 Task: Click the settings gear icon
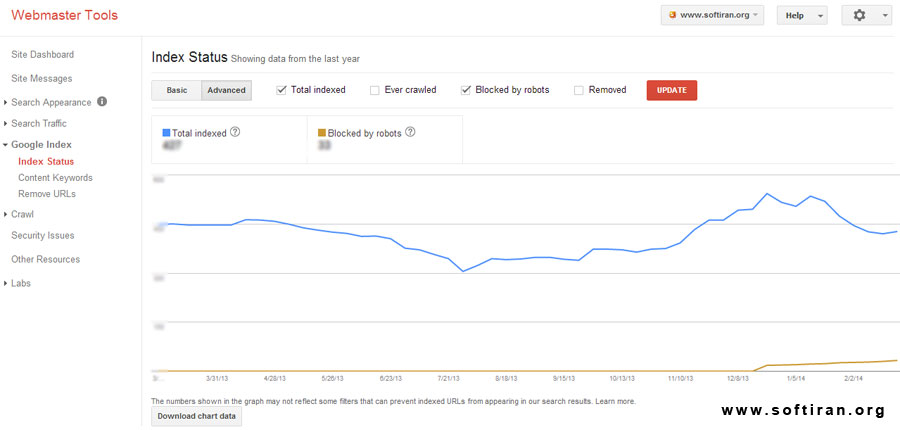coord(860,16)
